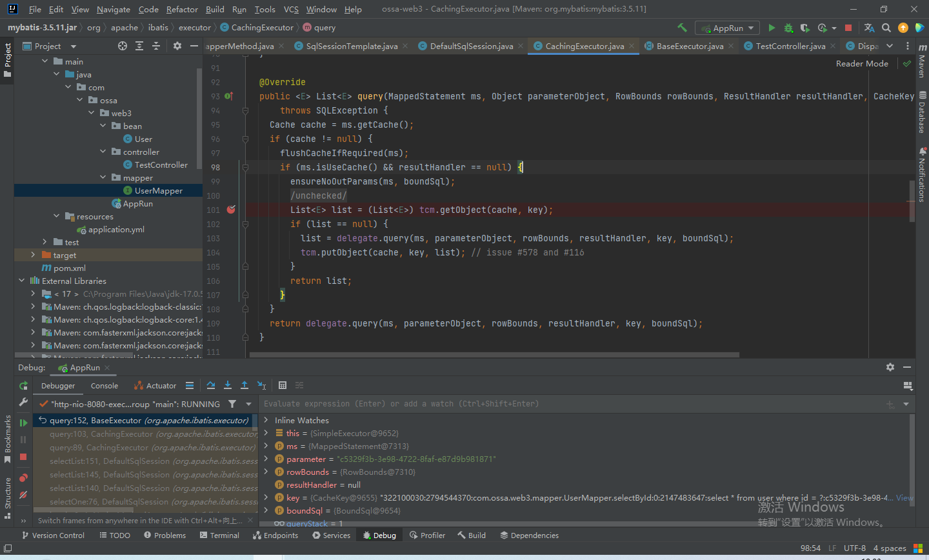The height and width of the screenshot is (560, 929).
Task: Rerun AppRun in debug panel
Action: pyautogui.click(x=23, y=386)
